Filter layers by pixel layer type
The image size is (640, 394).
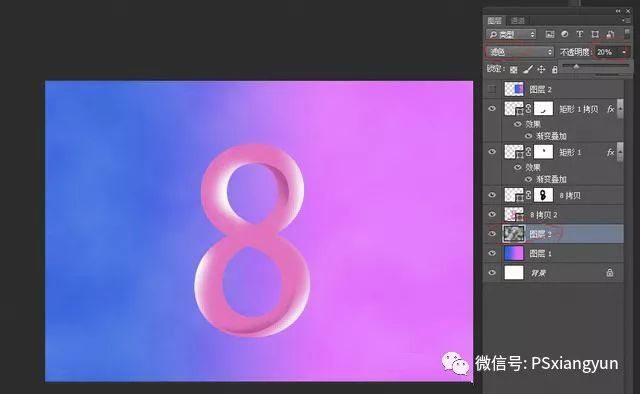(x=550, y=34)
